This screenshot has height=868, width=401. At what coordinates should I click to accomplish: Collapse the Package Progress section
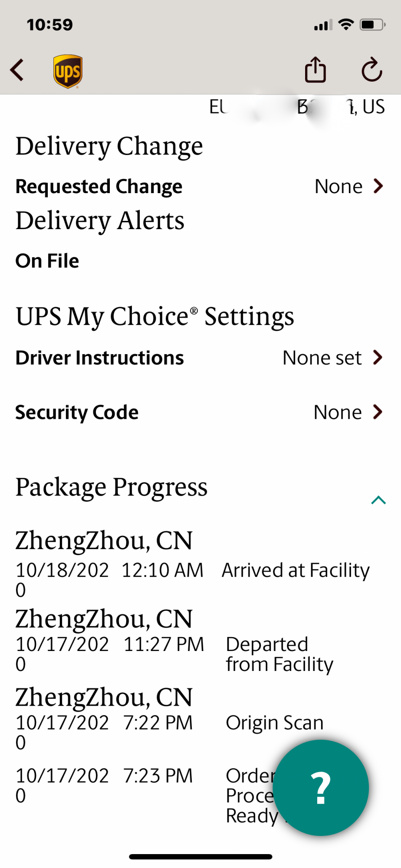[378, 500]
